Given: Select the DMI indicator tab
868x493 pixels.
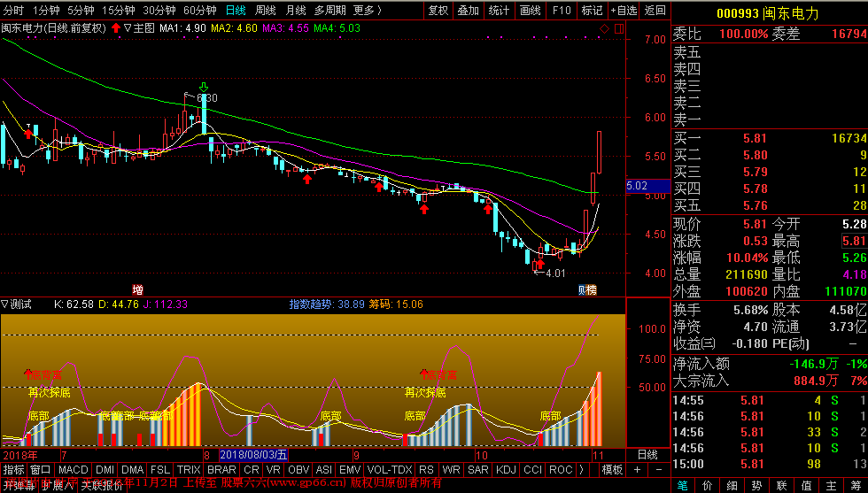Looking at the screenshot, I should pos(105,470).
